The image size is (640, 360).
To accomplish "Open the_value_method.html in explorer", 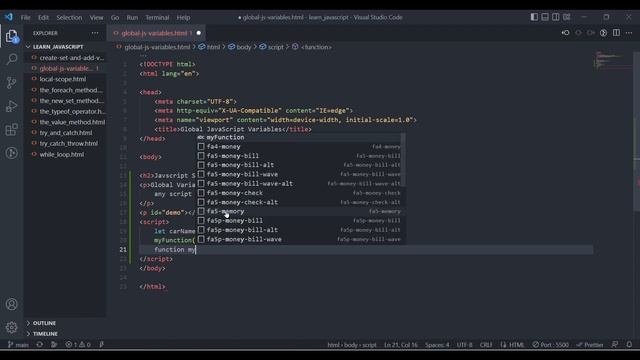I will point(65,122).
